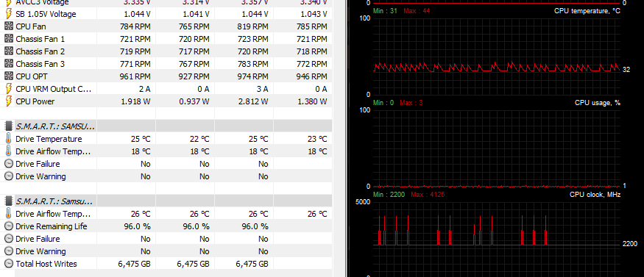This screenshot has width=644, height=277.
Task: Click the 1.918 W CPU Power value
Action: (136, 101)
